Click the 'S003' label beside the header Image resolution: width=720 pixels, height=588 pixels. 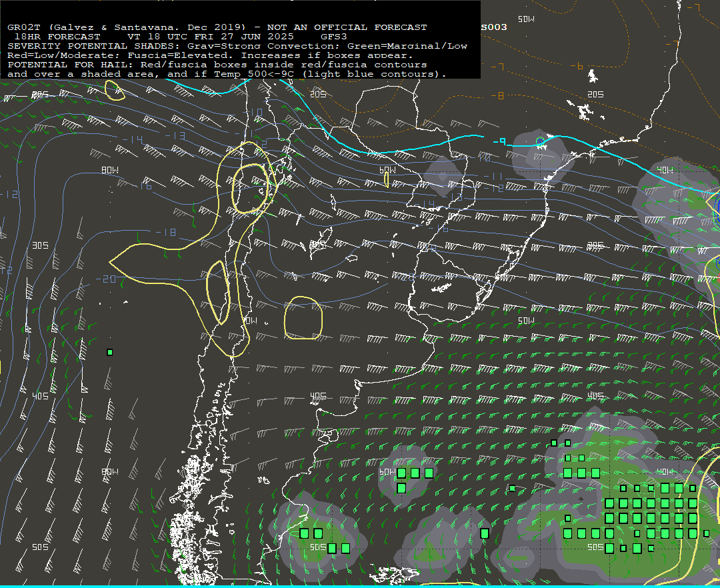click(494, 27)
